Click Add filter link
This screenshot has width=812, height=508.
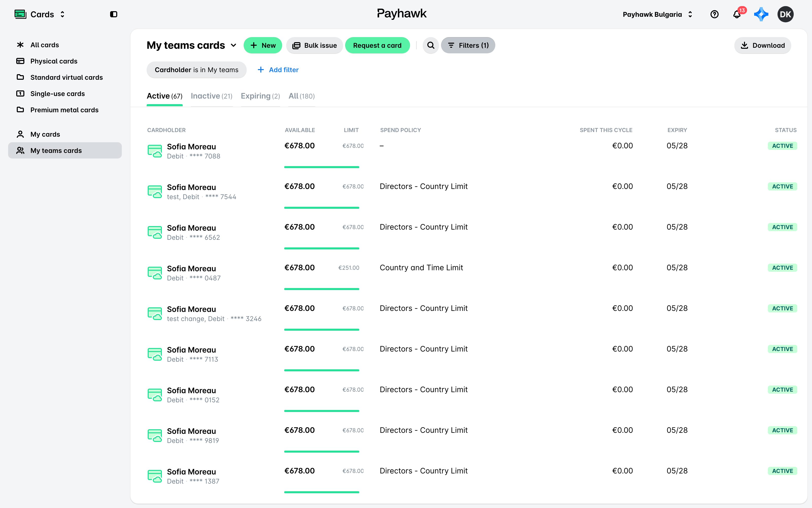click(278, 70)
